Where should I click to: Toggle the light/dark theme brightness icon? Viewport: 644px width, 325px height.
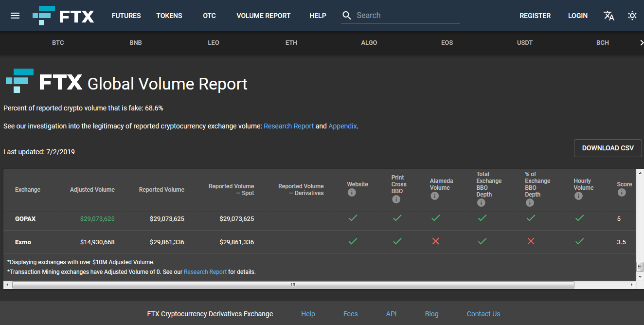(632, 16)
